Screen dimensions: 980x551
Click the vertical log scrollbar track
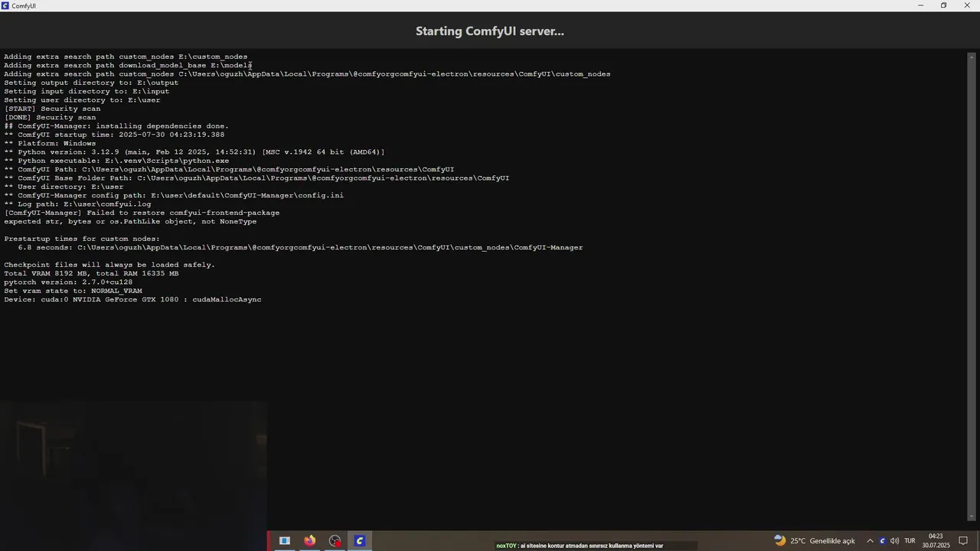972,287
